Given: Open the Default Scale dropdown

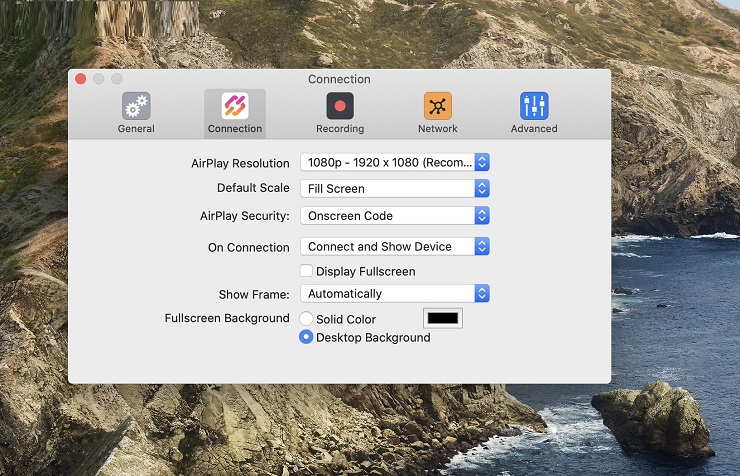Looking at the screenshot, I should tap(394, 188).
